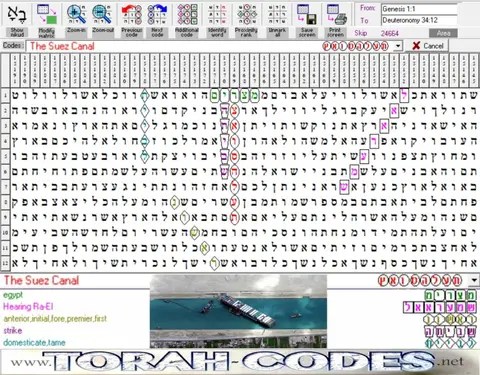Open the Codes dropdown arrow
This screenshot has width=480, height=375.
click(x=398, y=46)
